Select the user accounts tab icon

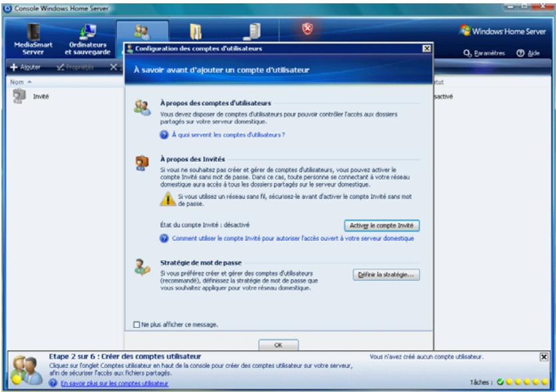tap(142, 32)
